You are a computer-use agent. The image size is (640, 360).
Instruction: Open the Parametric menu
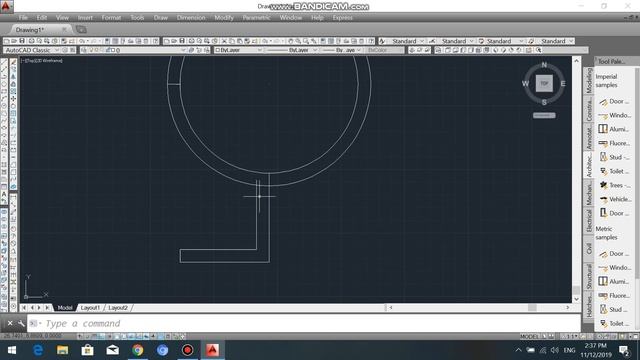click(256, 18)
